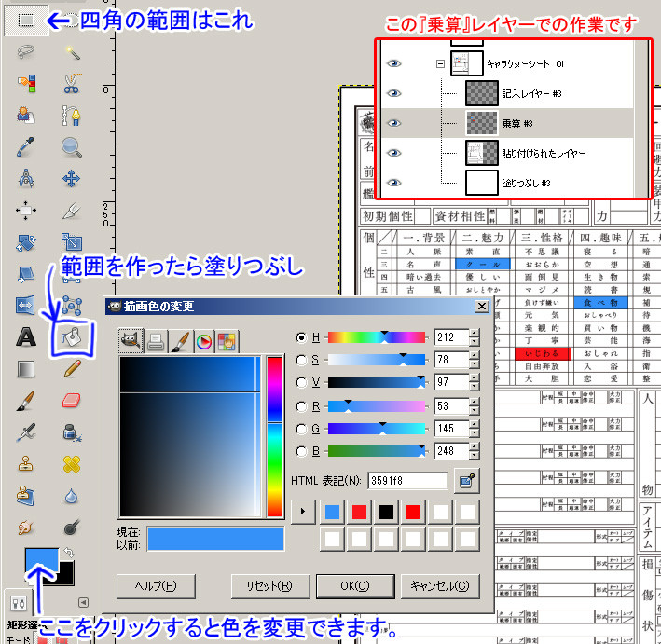661x644 pixels.
Task: Select the B blue radio button
Action: coord(301,451)
